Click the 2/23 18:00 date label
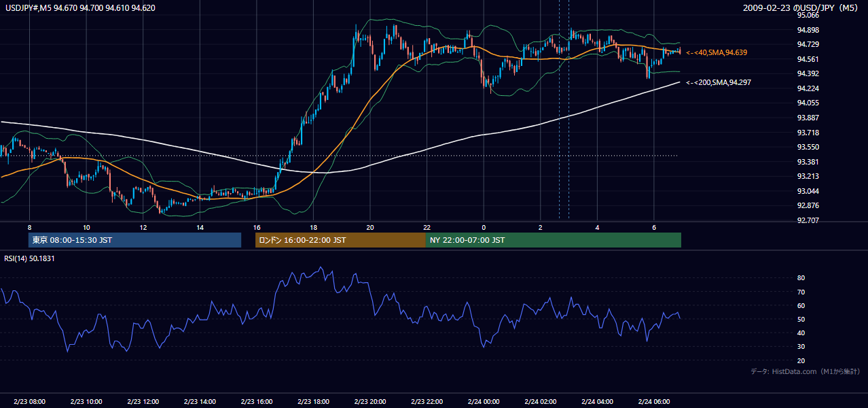The width and height of the screenshot is (868, 408). click(x=313, y=402)
